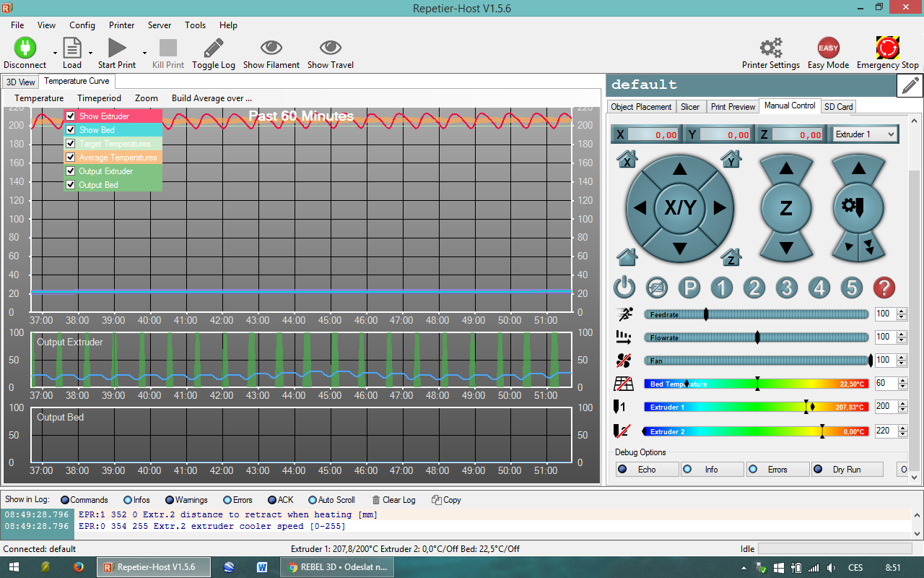The width and height of the screenshot is (924, 578).
Task: Click the Feedrate slider track
Action: 787,314
